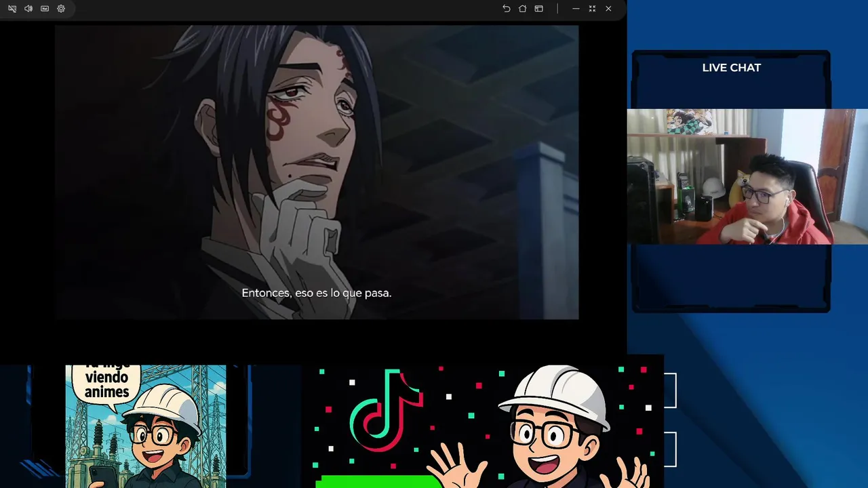Viewport: 868px width, 488px height.
Task: Click the crossed-out screen icon in top toolbar
Action: click(12, 9)
